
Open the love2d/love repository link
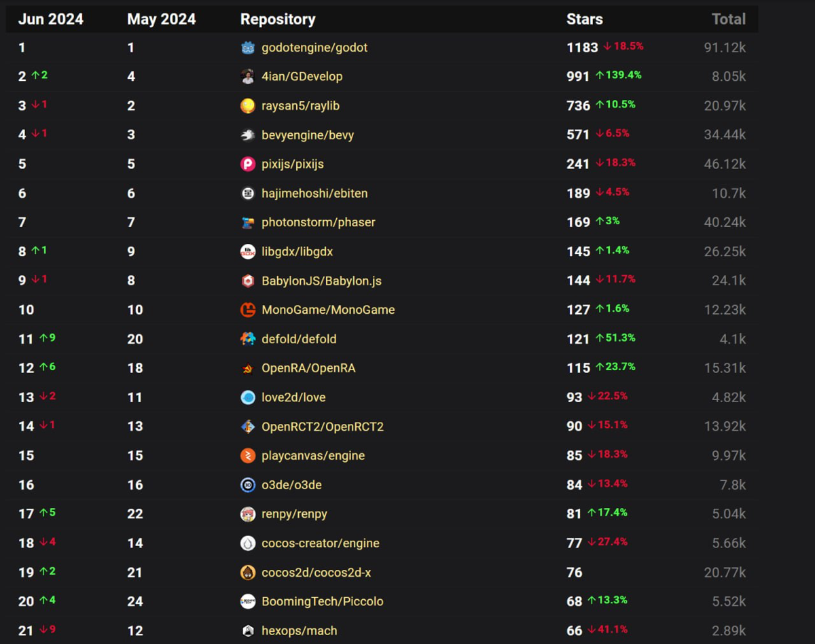click(x=293, y=397)
